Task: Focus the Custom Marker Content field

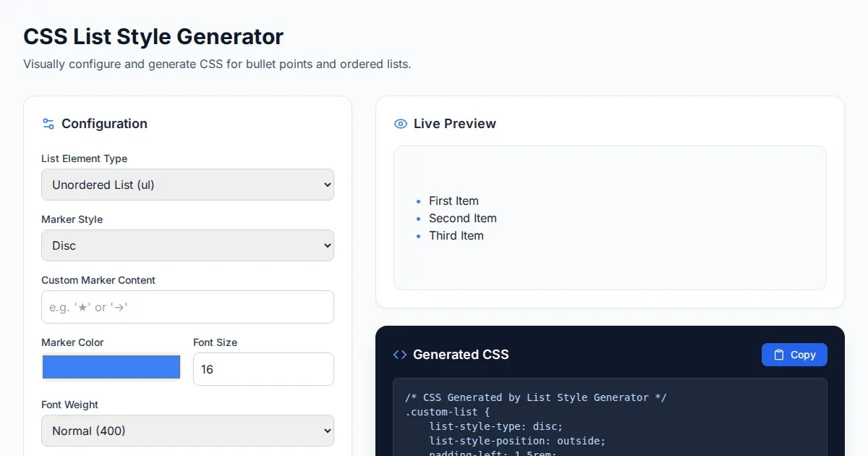Action: (x=187, y=307)
